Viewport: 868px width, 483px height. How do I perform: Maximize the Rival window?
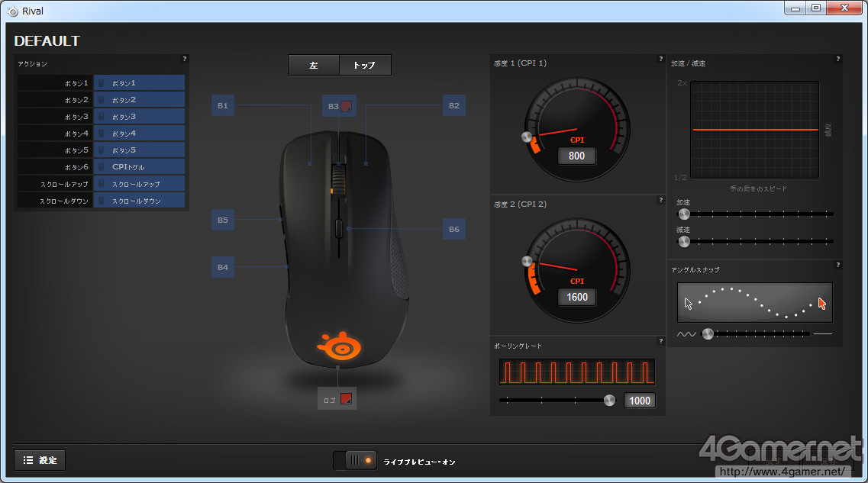[816, 8]
